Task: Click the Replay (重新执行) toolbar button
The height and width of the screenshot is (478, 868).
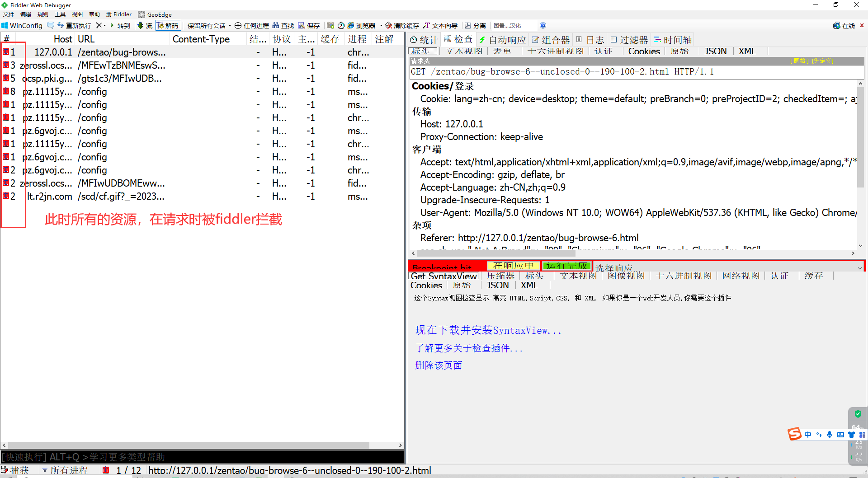Action: pyautogui.click(x=74, y=25)
